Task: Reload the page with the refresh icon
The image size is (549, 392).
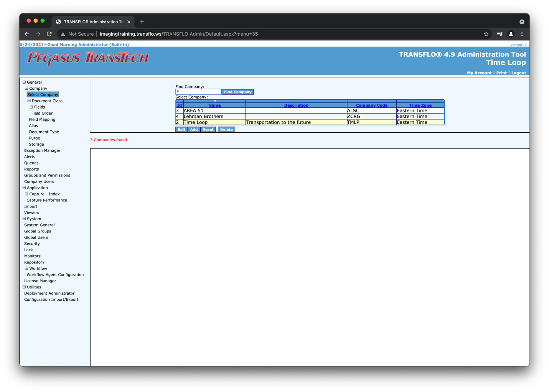Action: [49, 34]
